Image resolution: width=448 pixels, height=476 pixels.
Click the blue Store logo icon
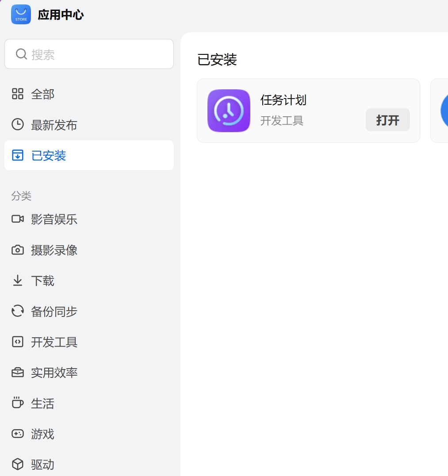[x=20, y=14]
